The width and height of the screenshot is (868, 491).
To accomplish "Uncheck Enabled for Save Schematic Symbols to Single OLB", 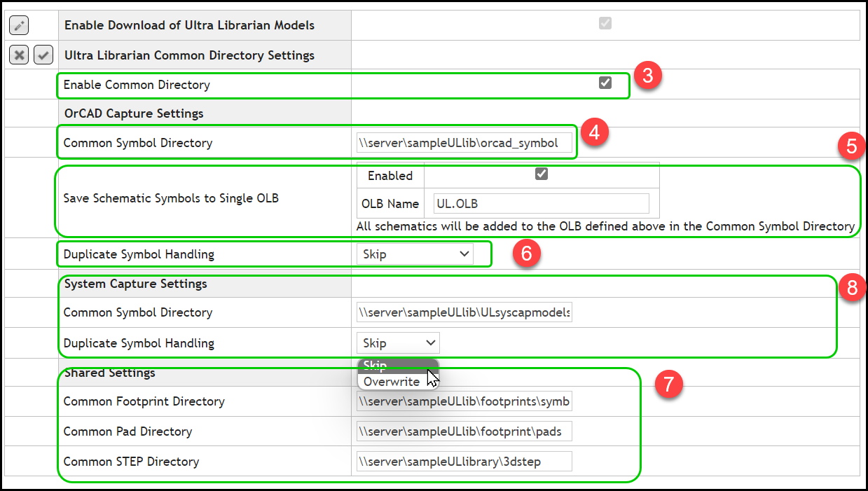I will [x=540, y=175].
